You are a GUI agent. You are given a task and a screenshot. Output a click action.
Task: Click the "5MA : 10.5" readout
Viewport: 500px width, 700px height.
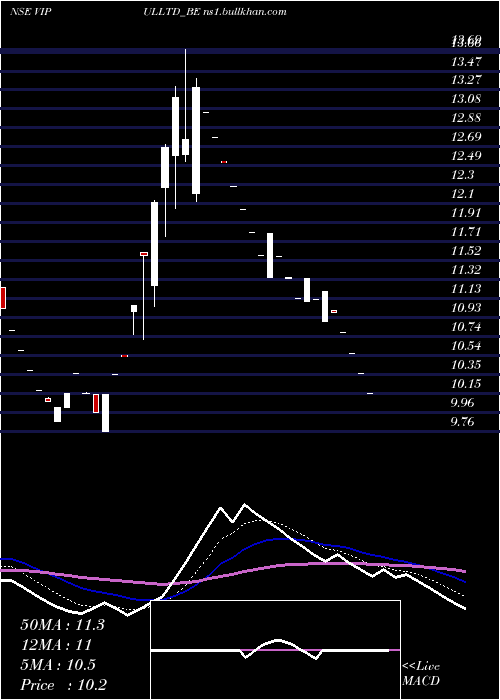tap(58, 665)
